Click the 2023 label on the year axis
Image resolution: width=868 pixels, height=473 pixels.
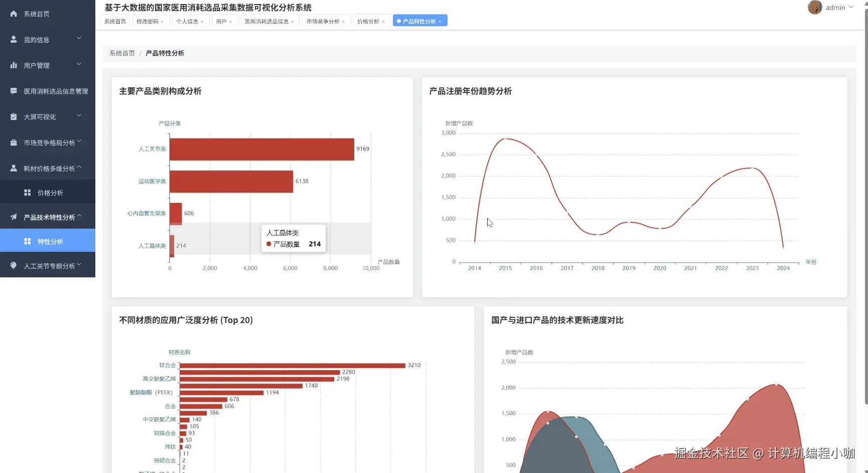click(752, 268)
